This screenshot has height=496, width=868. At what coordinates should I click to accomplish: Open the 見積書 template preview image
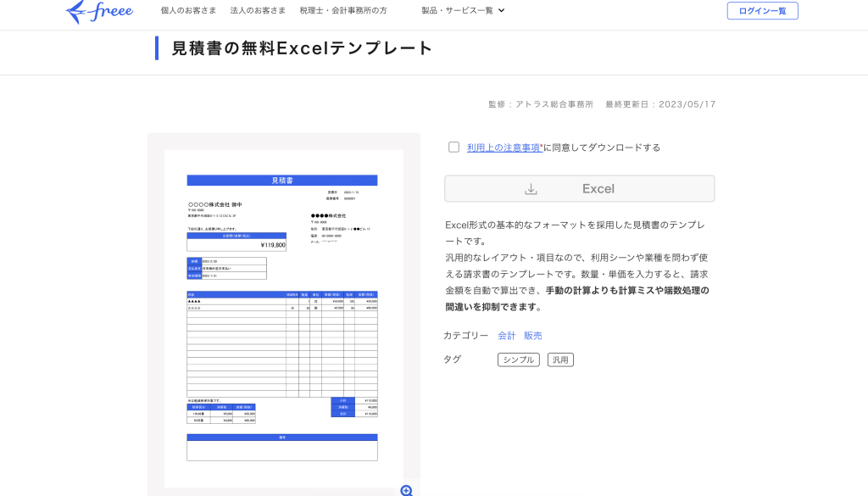click(x=283, y=318)
